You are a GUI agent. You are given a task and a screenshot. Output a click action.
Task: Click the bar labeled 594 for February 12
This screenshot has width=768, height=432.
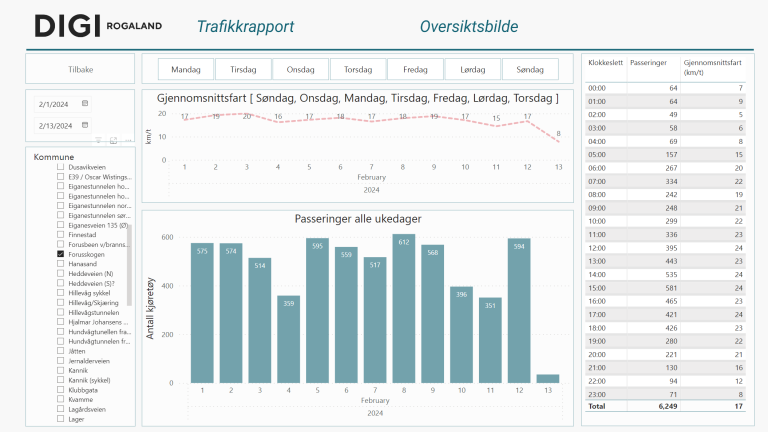(x=519, y=311)
